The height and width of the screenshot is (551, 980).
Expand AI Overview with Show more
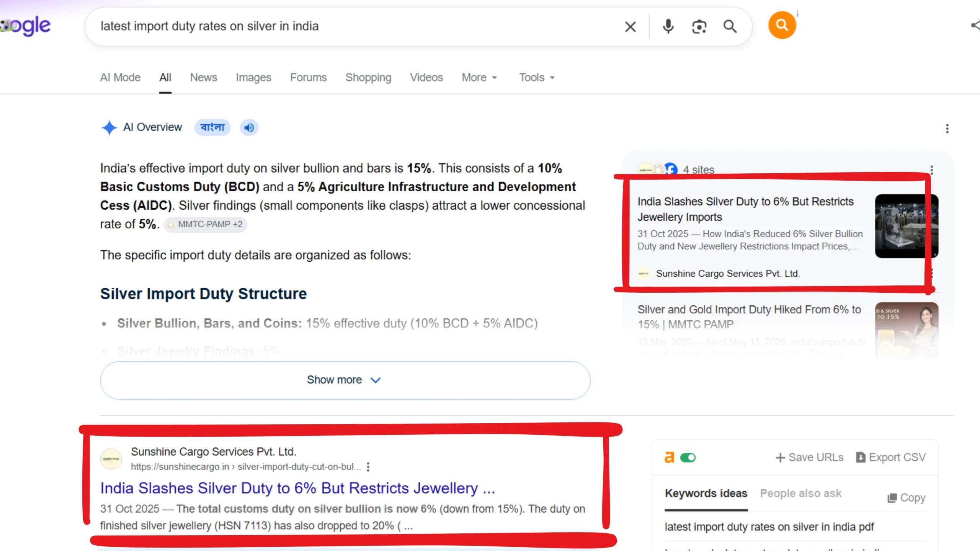345,380
